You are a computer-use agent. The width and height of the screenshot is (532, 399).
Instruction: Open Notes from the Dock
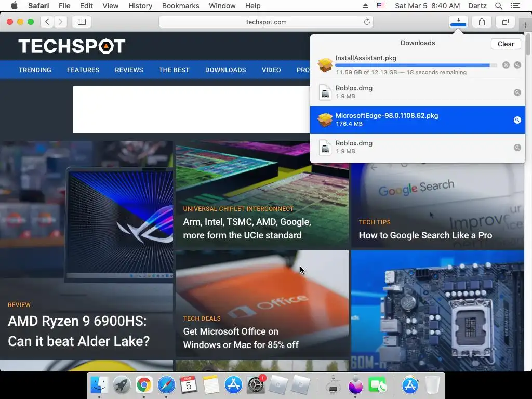(x=211, y=385)
